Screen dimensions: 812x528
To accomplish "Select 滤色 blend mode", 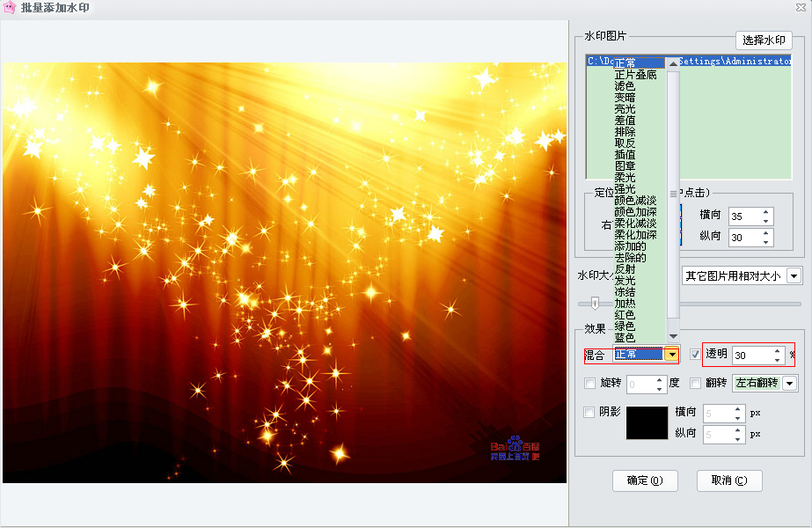I will click(625, 86).
